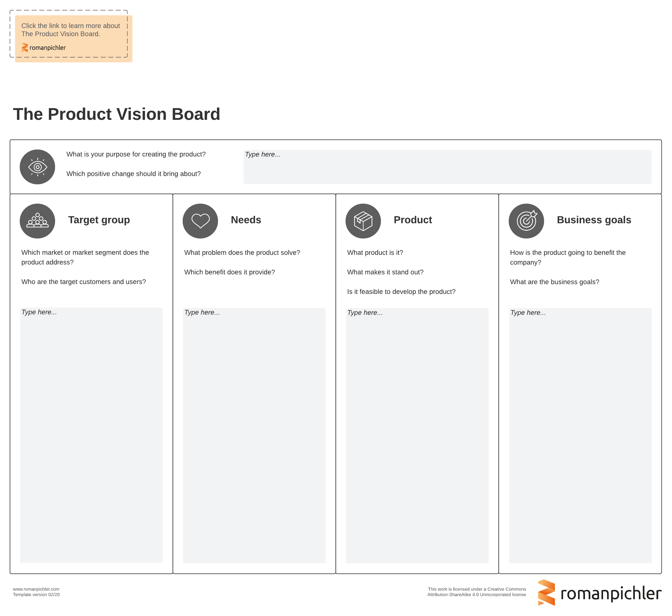Viewport: 672px width, 616px height.
Task: Click the Target group people icon
Action: [x=37, y=221]
